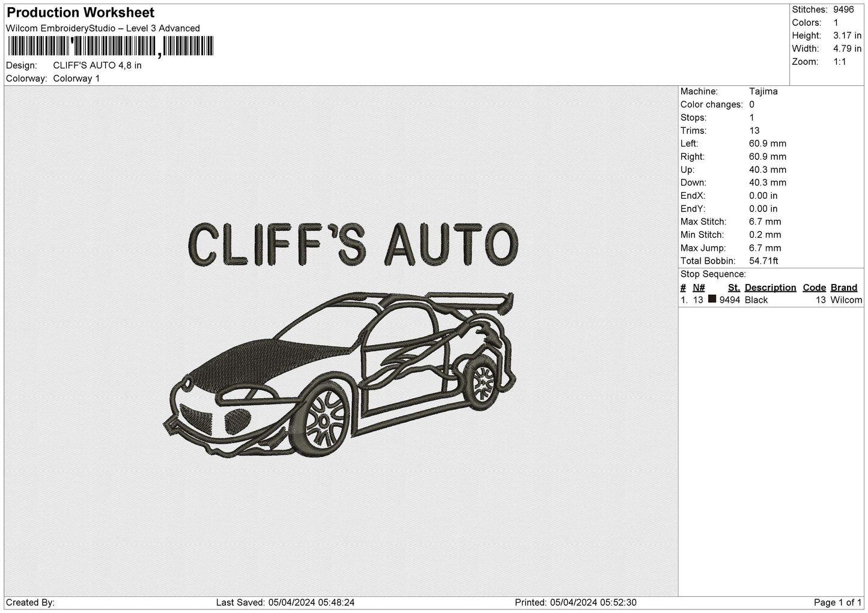Select the EndX value 0.00 in
This screenshot has height=613, width=868.
pyautogui.click(x=763, y=196)
